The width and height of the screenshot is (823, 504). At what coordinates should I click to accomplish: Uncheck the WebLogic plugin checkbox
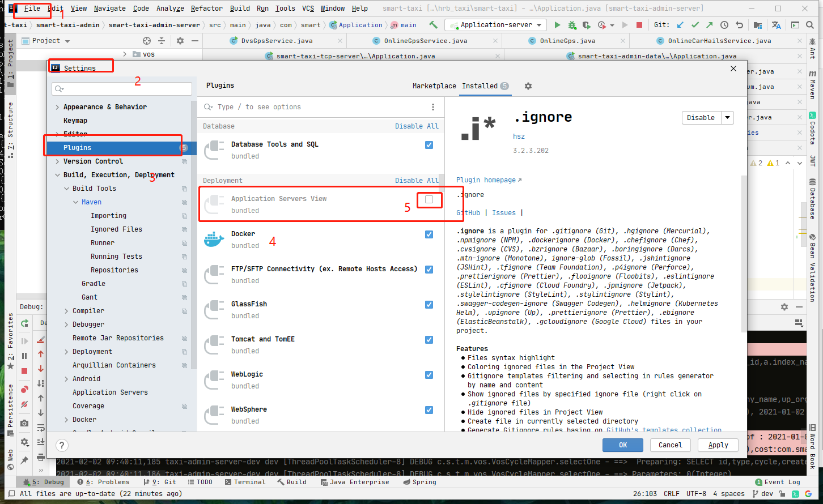pyautogui.click(x=429, y=375)
